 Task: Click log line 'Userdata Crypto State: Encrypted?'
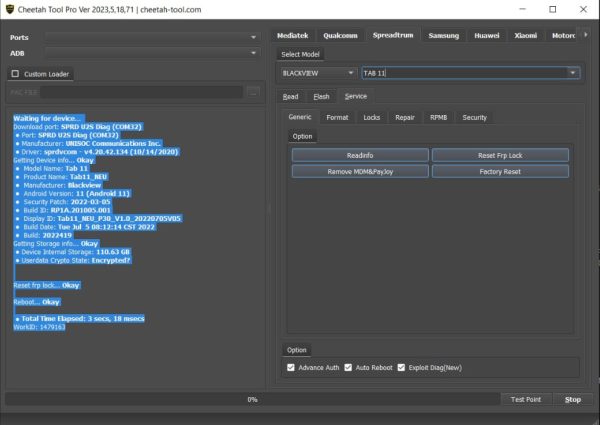(73, 260)
